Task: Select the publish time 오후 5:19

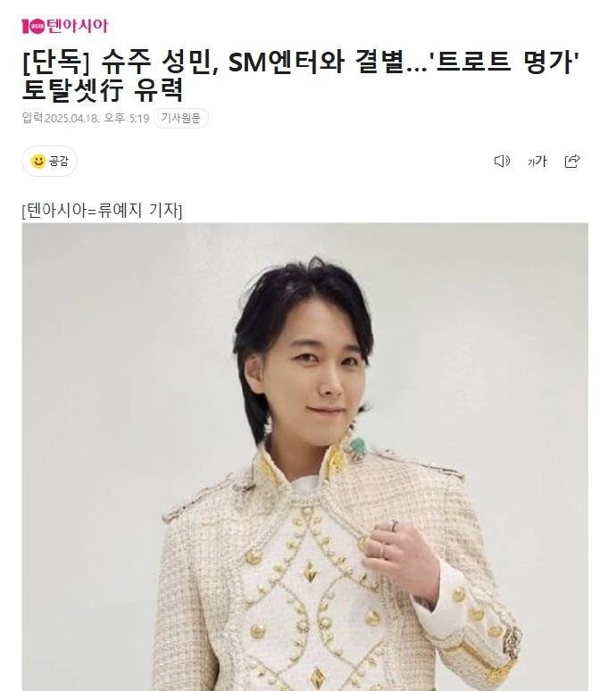Action: pos(127,118)
